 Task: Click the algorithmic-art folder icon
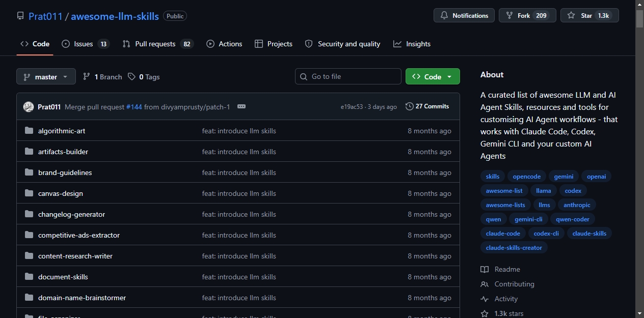pos(29,131)
